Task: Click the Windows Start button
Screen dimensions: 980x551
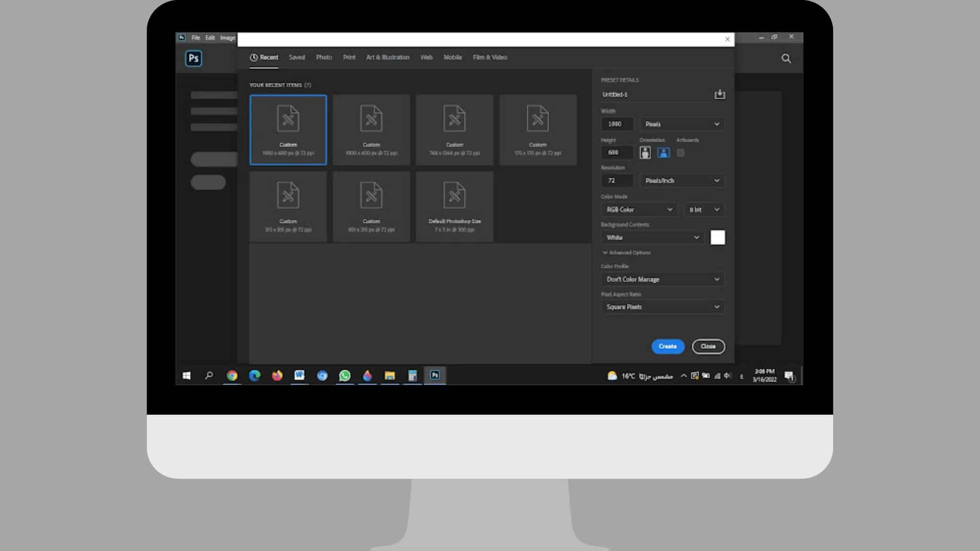Action: [x=187, y=375]
